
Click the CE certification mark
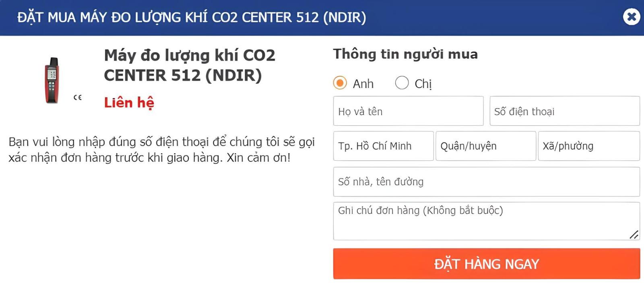(x=78, y=97)
